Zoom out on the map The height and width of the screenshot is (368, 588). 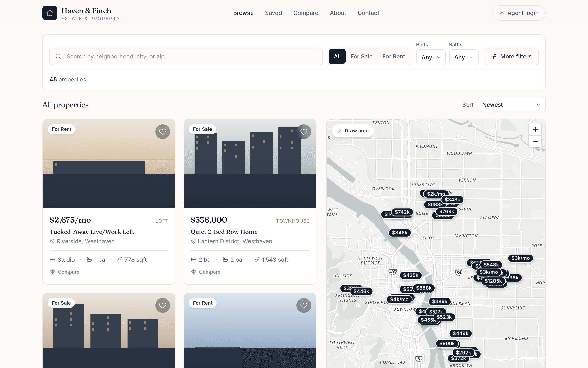[535, 141]
